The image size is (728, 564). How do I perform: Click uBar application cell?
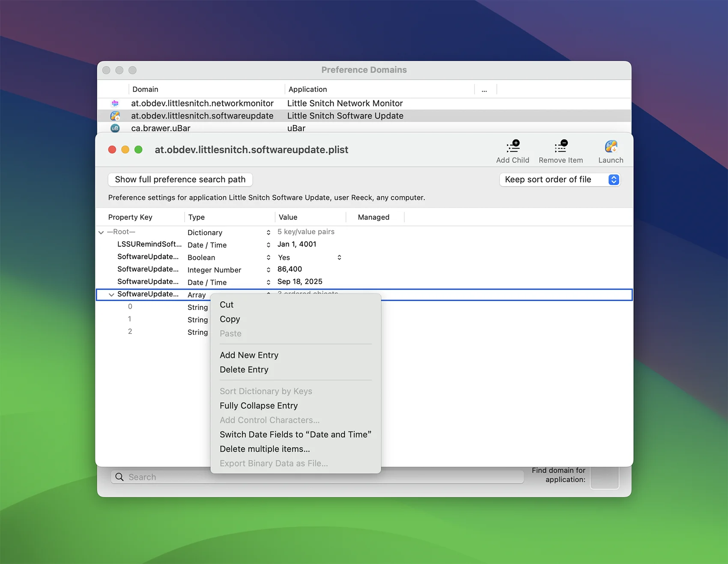tap(296, 128)
